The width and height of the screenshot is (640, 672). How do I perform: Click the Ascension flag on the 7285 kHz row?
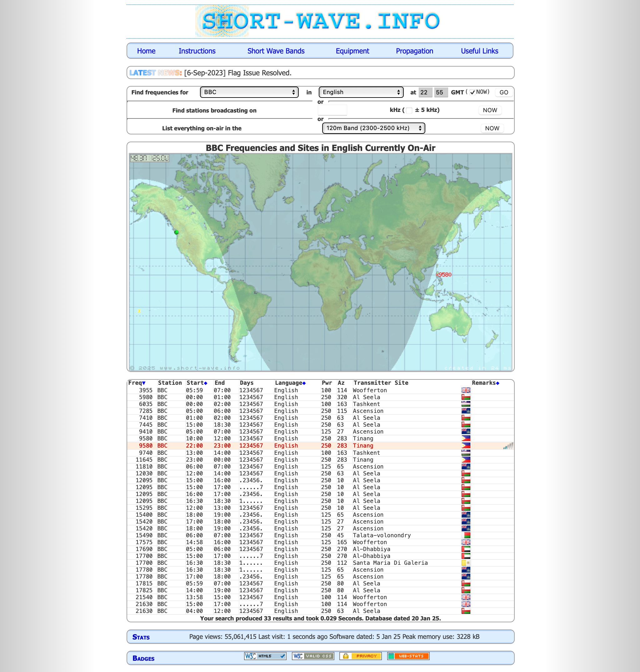(x=466, y=411)
